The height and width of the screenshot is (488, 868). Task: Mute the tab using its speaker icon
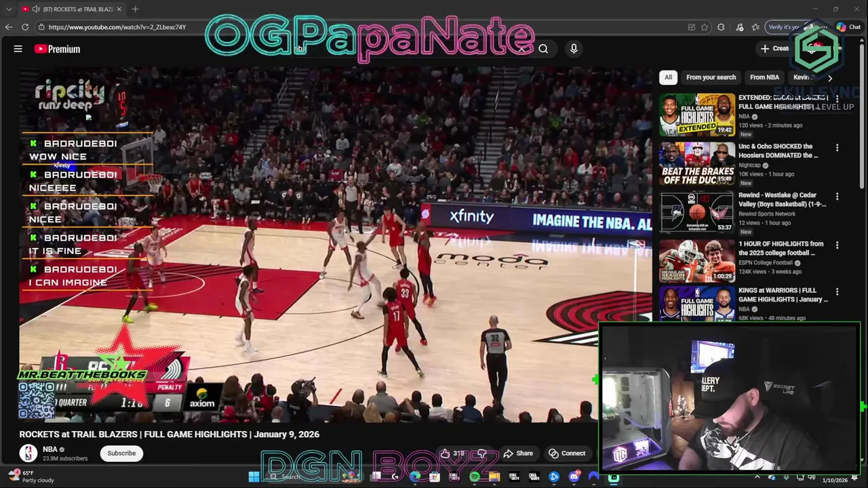[x=36, y=9]
